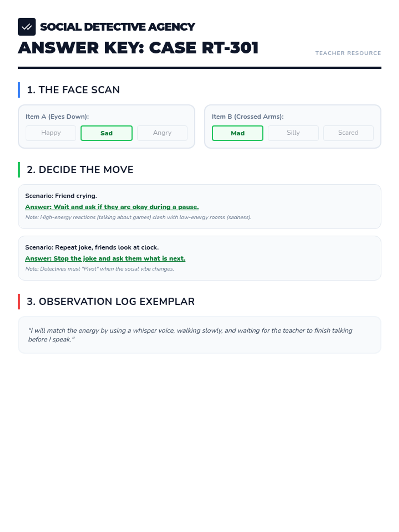The image size is (399, 532).
Task: Click the note about detectives must Pivot
Action: (100, 269)
